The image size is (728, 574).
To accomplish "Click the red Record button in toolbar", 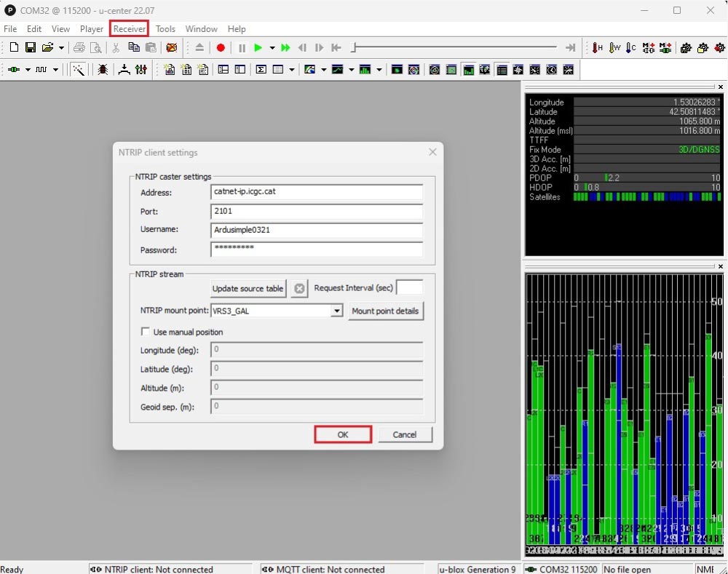I will point(221,48).
